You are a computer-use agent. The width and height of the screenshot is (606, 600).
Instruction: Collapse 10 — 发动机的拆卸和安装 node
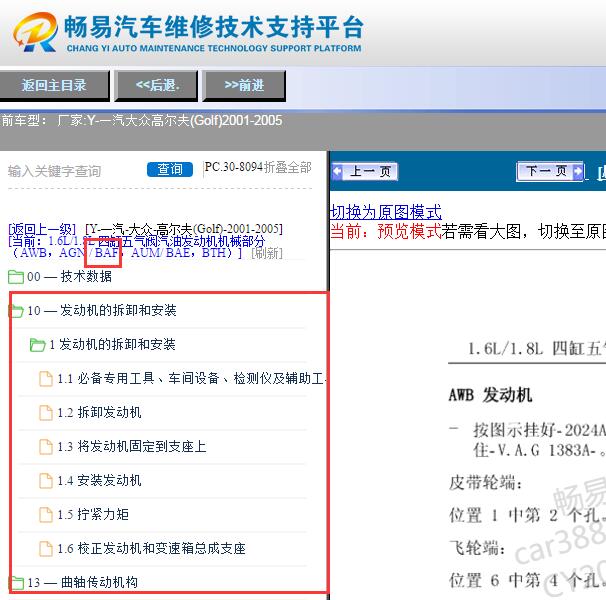(102, 310)
